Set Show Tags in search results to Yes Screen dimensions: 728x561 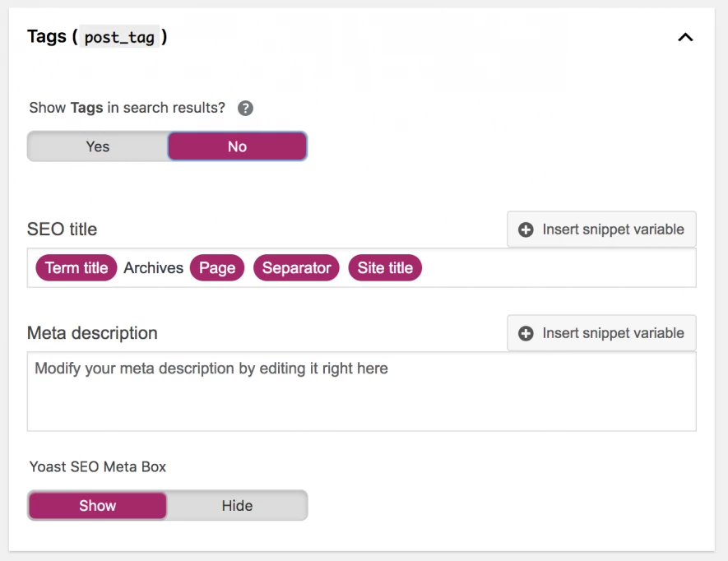(x=98, y=146)
